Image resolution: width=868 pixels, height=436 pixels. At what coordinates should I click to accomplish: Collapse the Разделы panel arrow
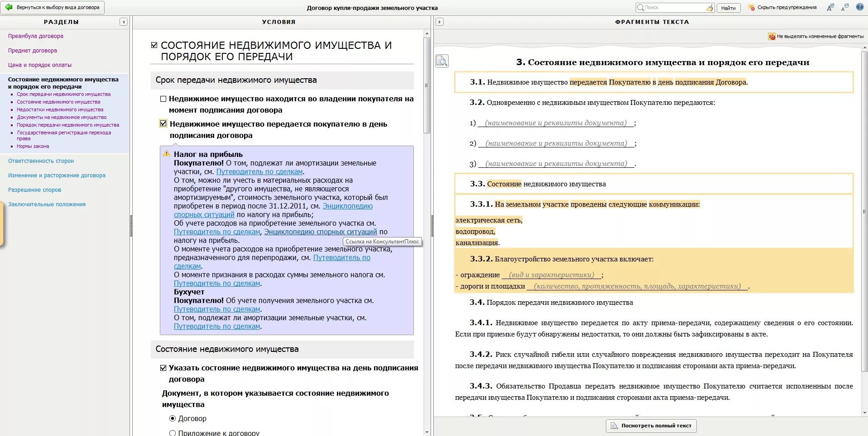(x=124, y=22)
